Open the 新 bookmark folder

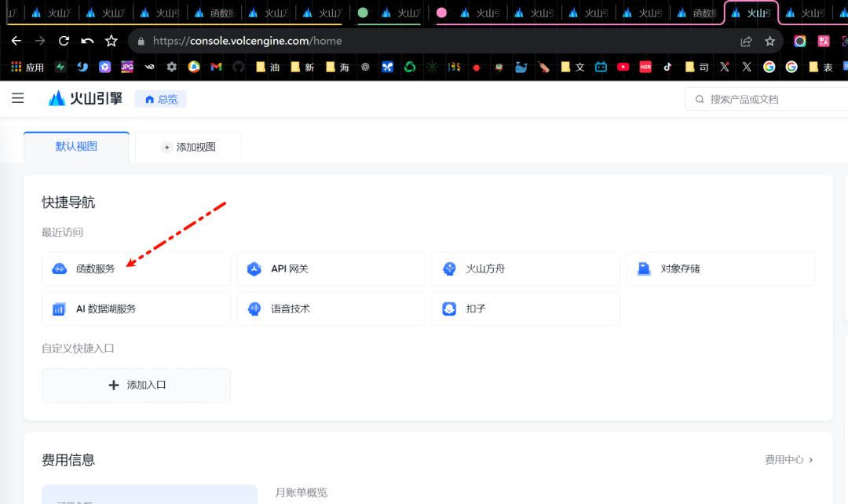302,67
